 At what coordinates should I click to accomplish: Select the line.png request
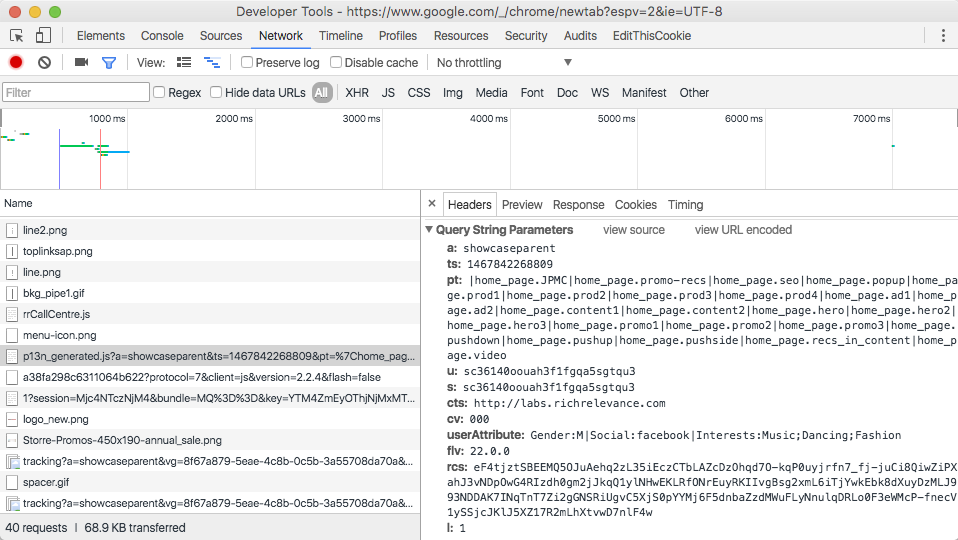[x=210, y=272]
